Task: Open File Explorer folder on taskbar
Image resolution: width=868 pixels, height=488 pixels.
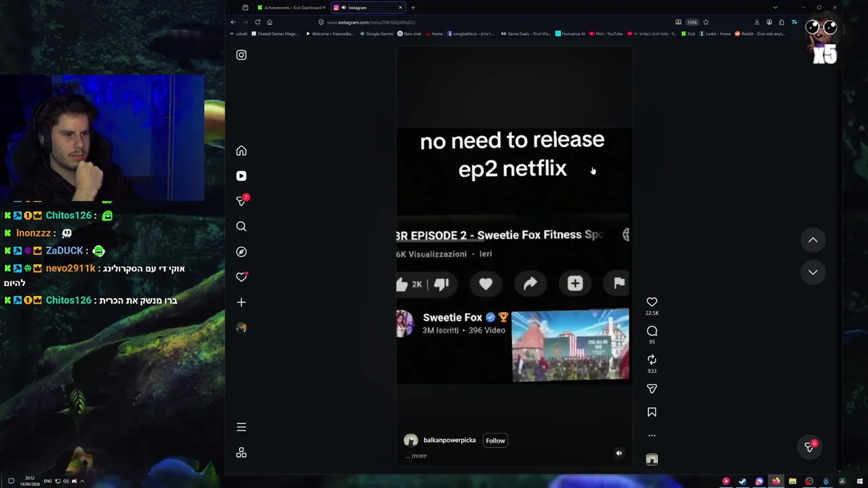Action: pos(793,481)
